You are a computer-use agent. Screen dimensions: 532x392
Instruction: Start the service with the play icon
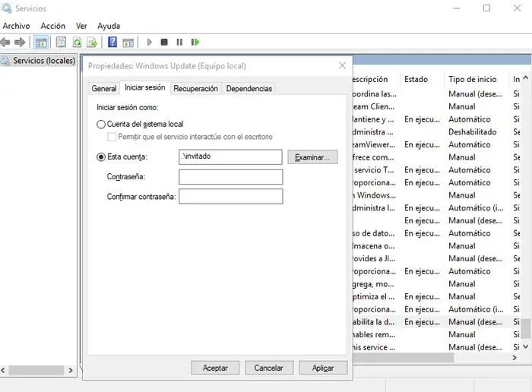(x=150, y=43)
